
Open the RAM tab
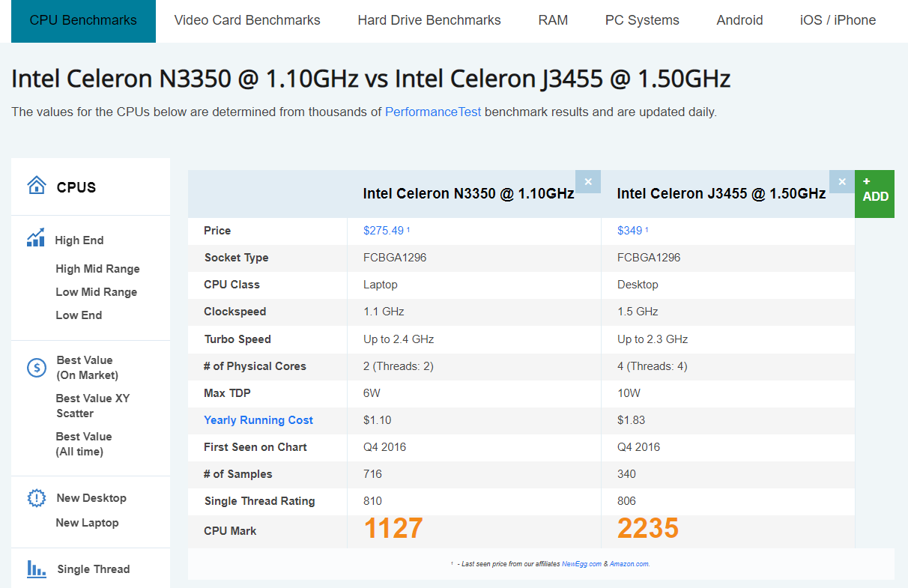(x=553, y=21)
